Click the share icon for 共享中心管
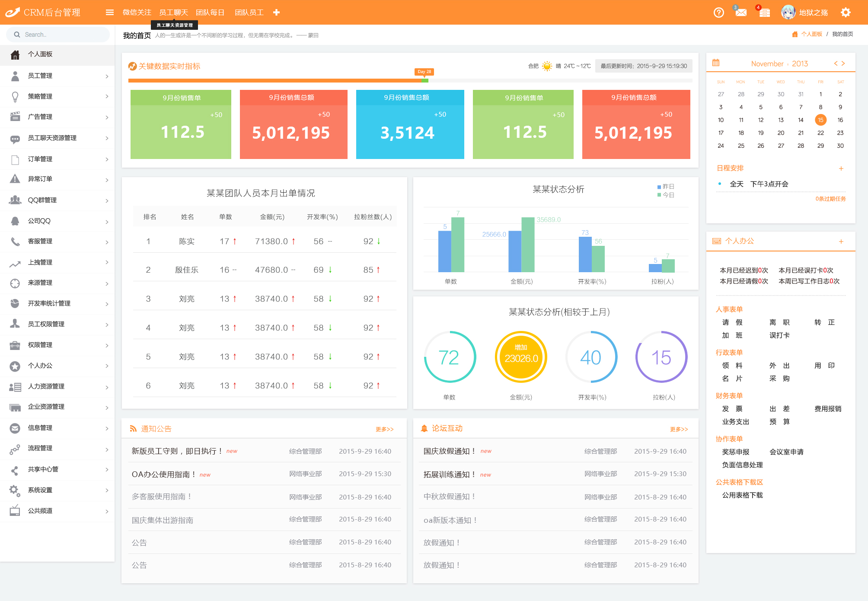The image size is (868, 601). (15, 470)
